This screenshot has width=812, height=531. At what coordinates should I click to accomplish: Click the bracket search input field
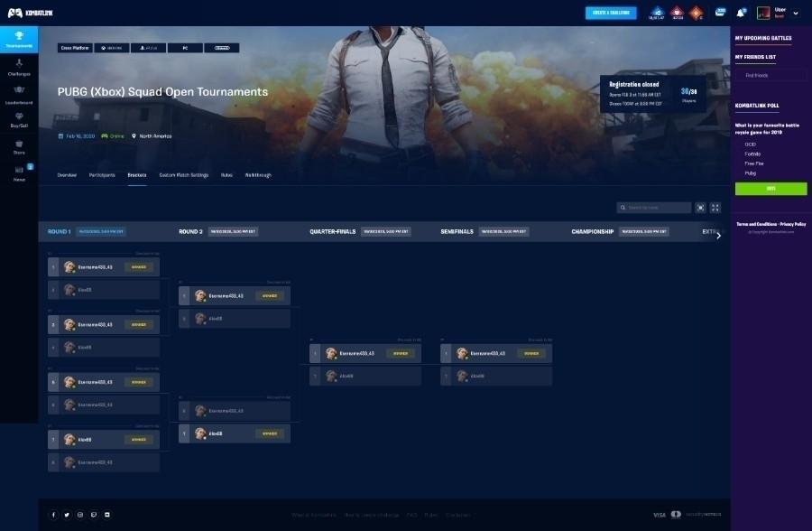pyautogui.click(x=653, y=208)
